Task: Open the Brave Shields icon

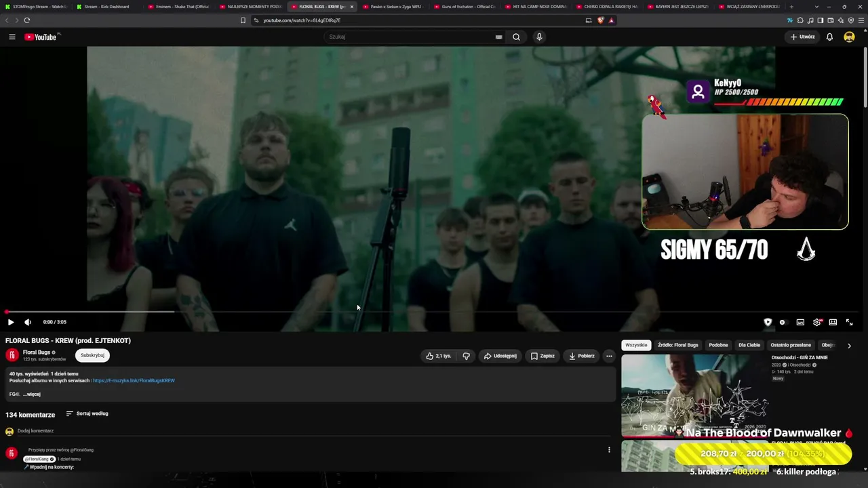Action: pos(601,20)
